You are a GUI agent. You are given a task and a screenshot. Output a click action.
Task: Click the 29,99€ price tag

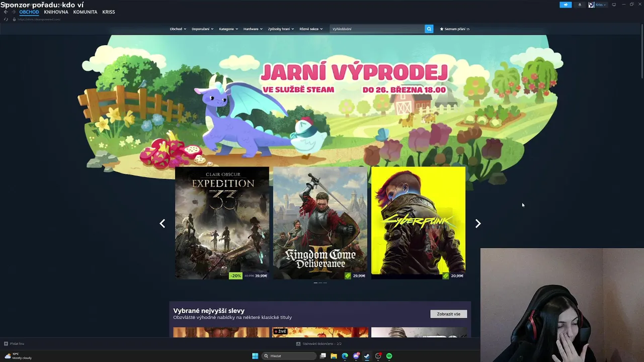[x=359, y=276]
